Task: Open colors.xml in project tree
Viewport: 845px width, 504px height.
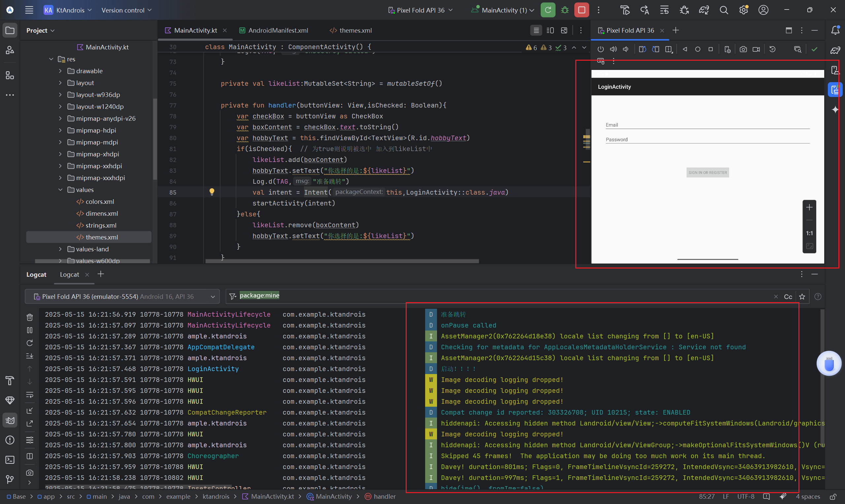Action: coord(95,202)
